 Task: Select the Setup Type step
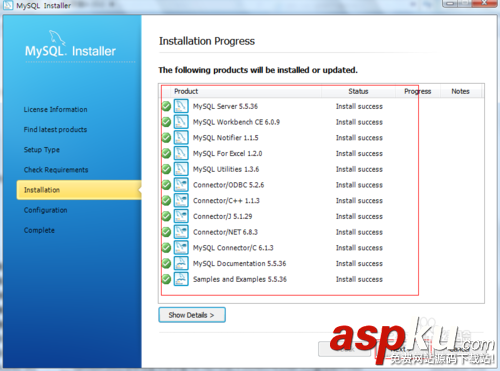42,150
